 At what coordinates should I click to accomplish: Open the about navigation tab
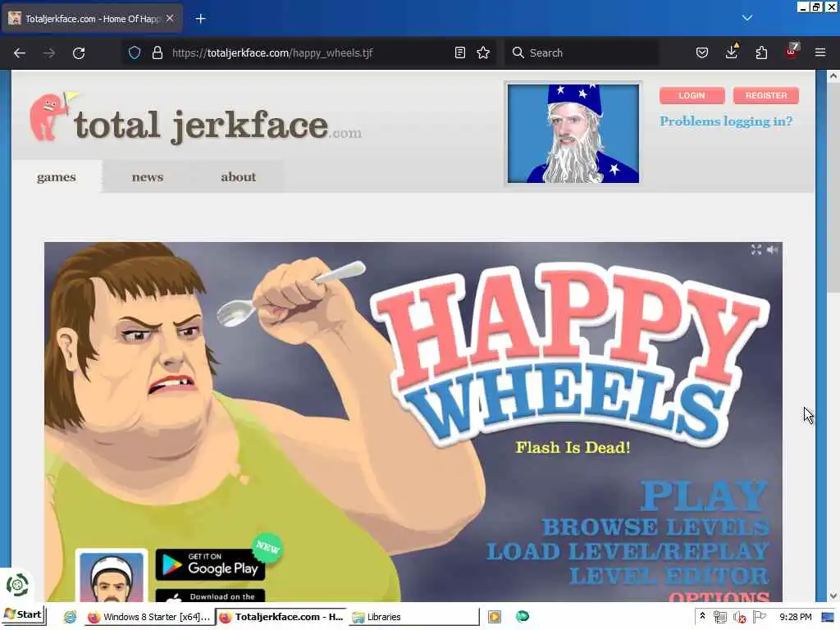[x=239, y=177]
